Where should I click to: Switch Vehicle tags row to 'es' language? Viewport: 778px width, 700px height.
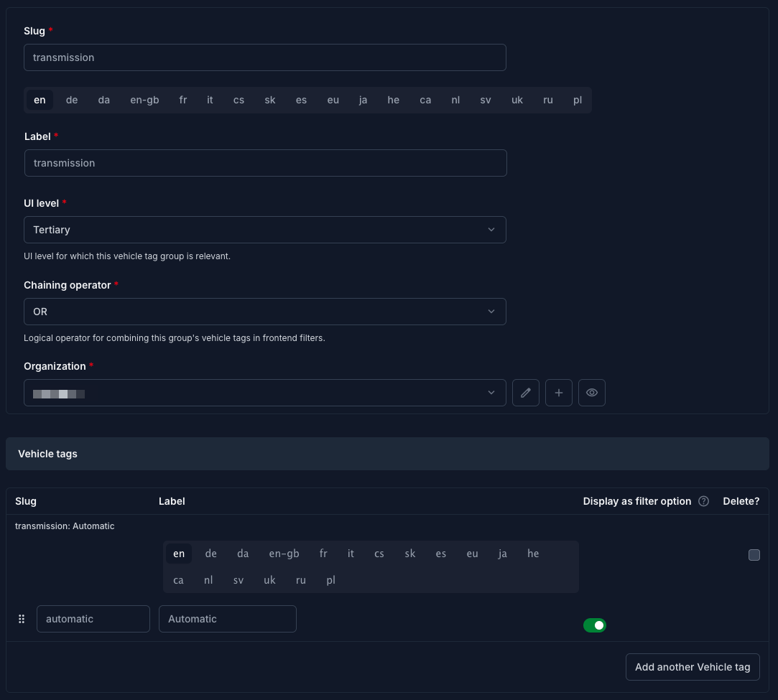pos(440,554)
